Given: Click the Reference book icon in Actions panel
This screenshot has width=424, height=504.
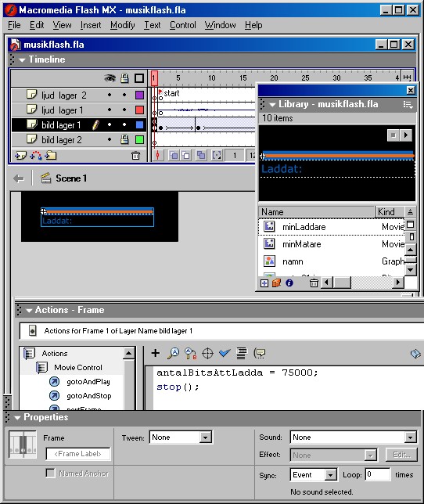Looking at the screenshot, I should 415,354.
